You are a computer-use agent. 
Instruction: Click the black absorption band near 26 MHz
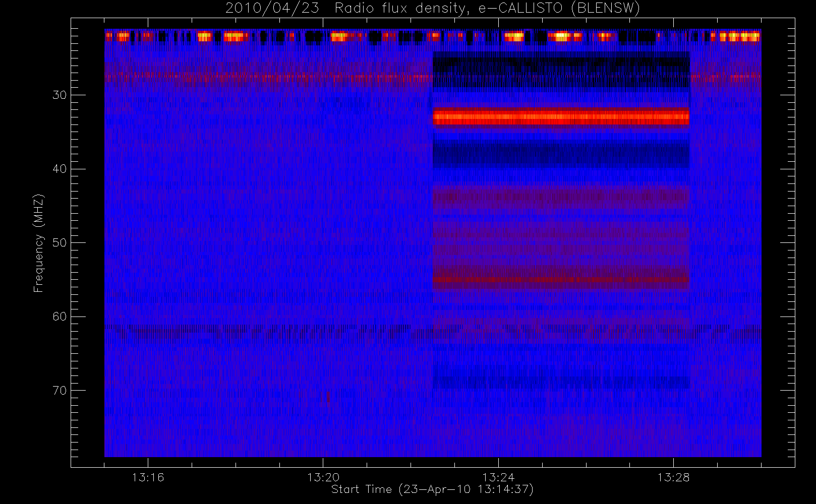[561, 71]
